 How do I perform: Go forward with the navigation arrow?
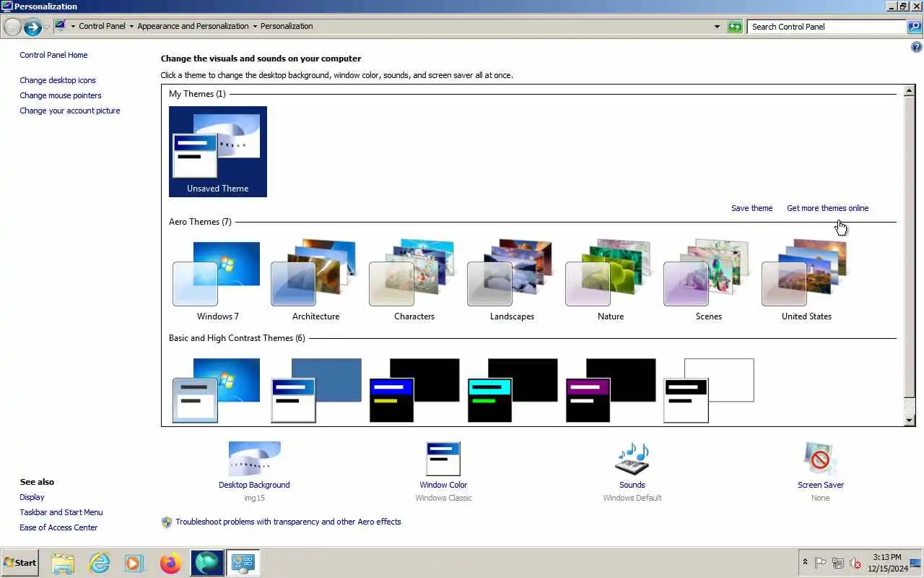(32, 27)
